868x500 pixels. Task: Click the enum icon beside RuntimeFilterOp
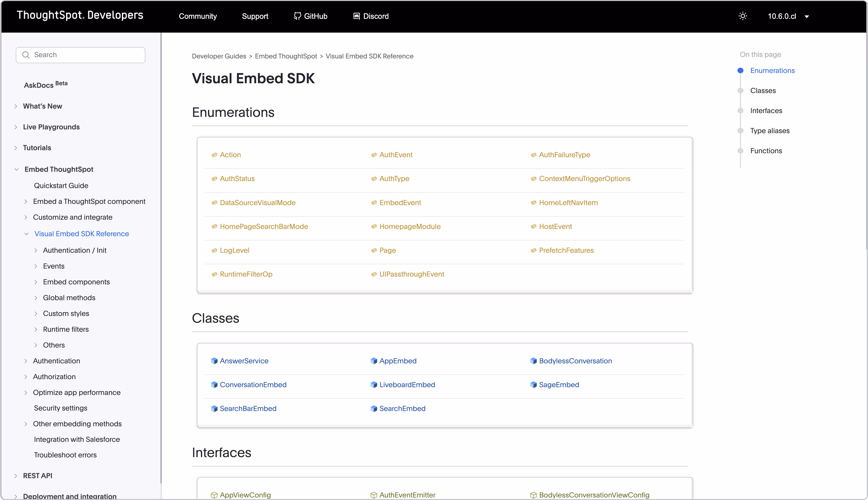tap(214, 274)
